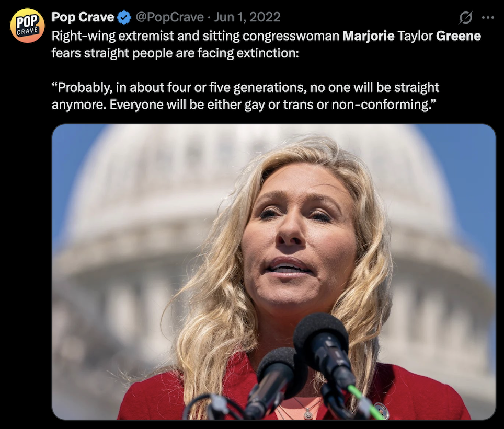Click the necklace pendant in the photo
The height and width of the screenshot is (429, 504).
pos(307,413)
